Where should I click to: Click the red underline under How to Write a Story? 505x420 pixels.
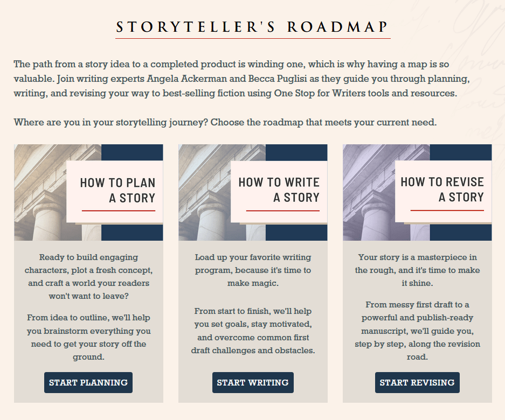(283, 211)
